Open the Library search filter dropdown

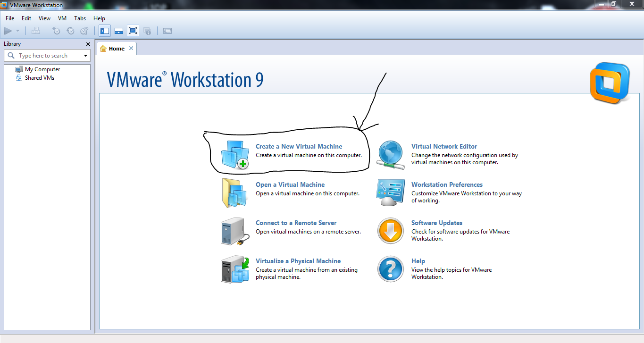tap(85, 56)
